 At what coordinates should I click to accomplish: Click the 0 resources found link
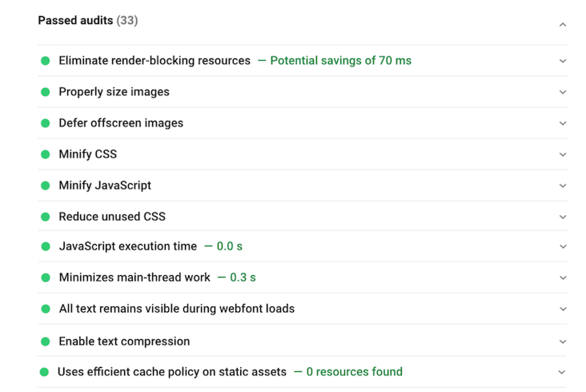[354, 372]
